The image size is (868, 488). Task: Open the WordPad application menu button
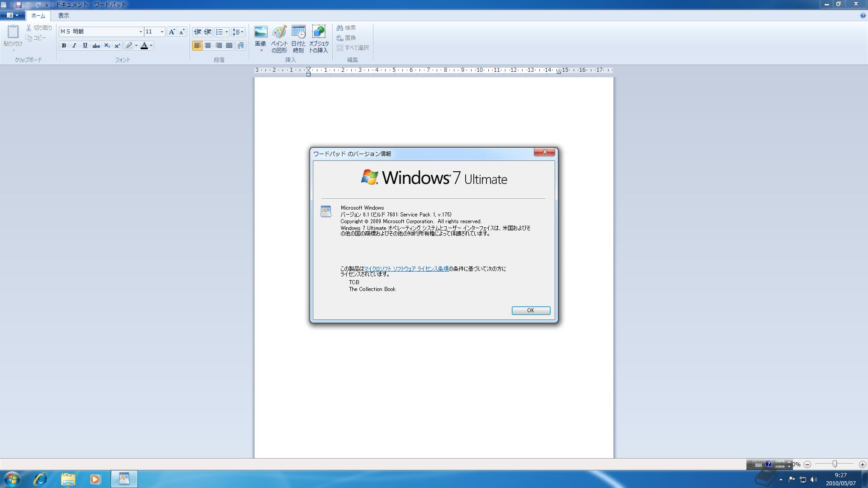click(x=12, y=15)
